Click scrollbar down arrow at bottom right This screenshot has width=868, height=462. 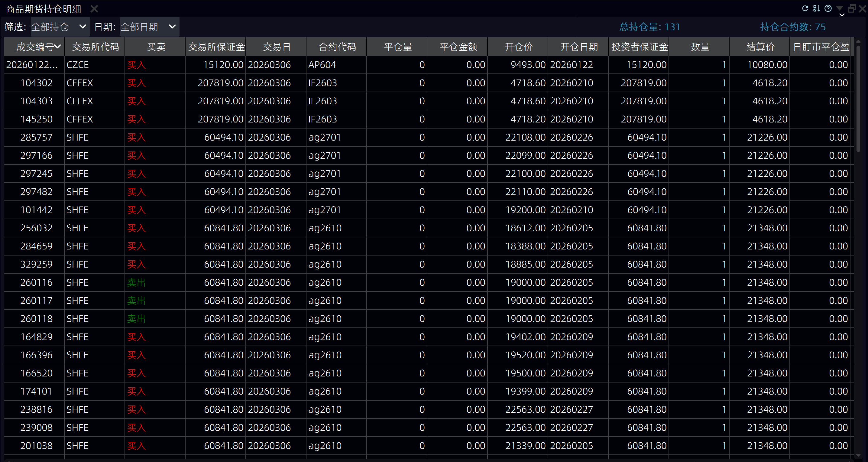point(858,456)
